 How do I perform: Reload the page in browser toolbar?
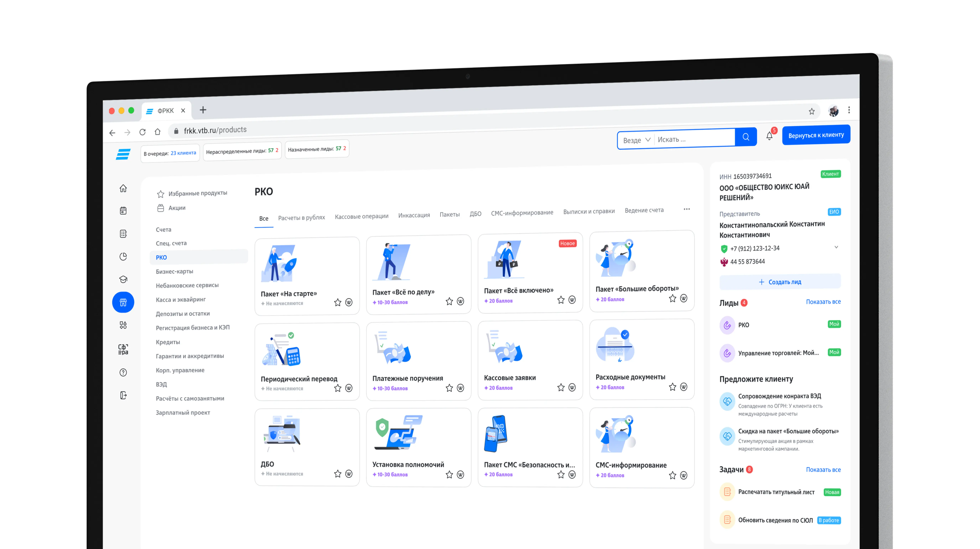point(142,132)
